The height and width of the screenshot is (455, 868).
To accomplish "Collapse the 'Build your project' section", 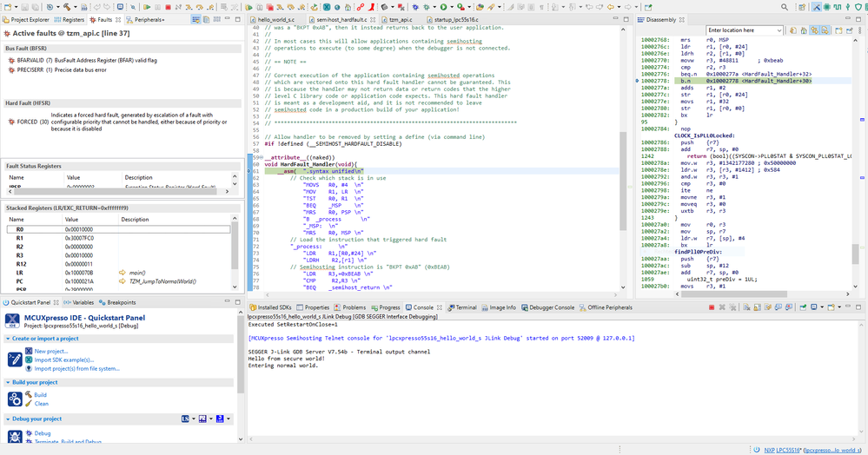I will click(x=9, y=383).
